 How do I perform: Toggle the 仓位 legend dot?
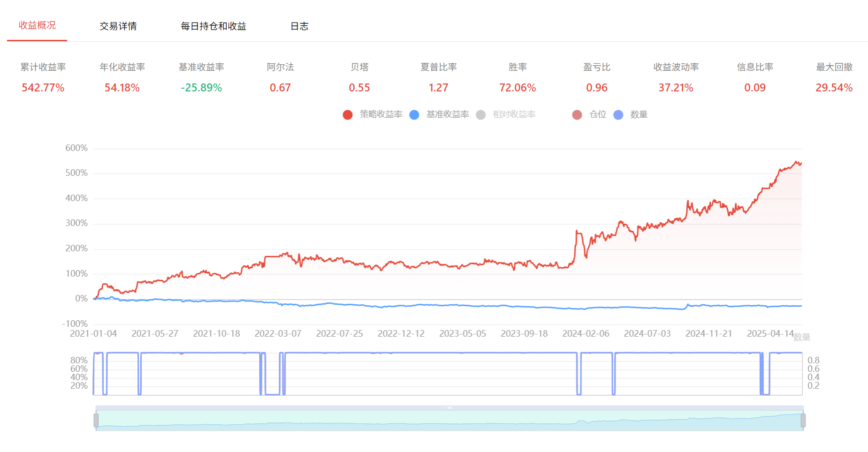pos(577,115)
